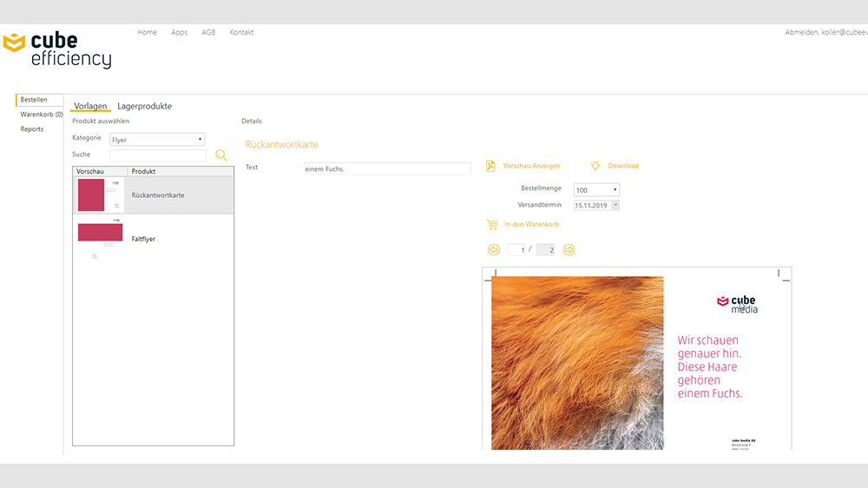868x488 pixels.
Task: Open the Bestellmenge quantity dropdown
Action: 596,190
